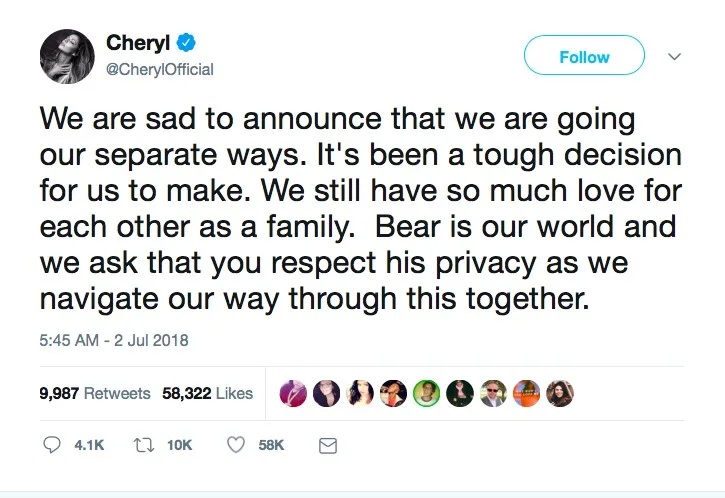Click the 58K like count

(271, 445)
